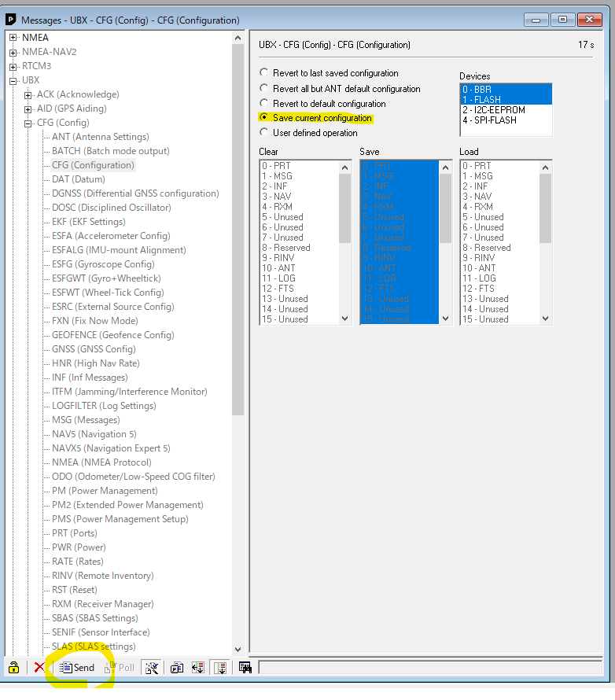Click tree panel scroll down arrow
This screenshot has height=700, width=615.
238,649
